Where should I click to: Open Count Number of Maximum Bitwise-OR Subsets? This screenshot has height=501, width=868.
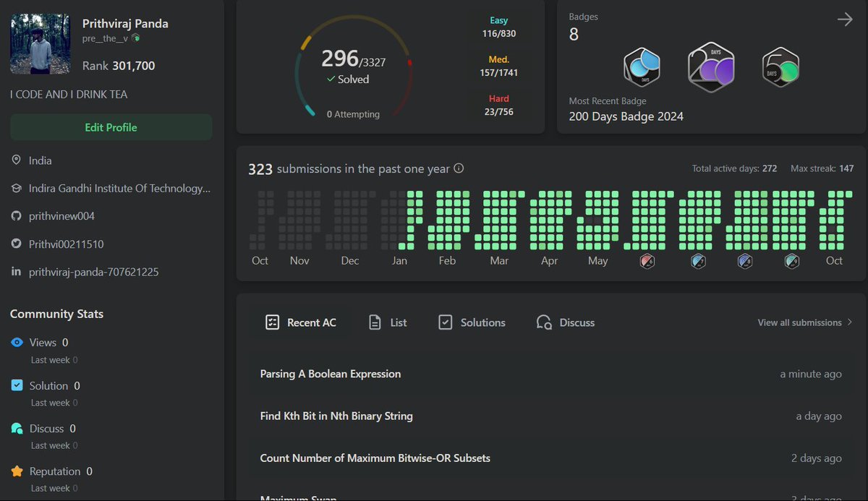point(550,458)
